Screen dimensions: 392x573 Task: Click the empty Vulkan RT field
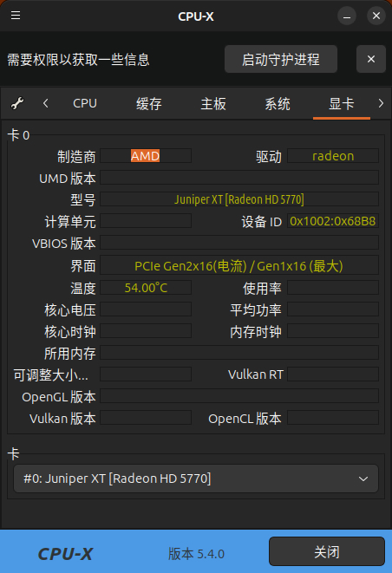click(333, 374)
